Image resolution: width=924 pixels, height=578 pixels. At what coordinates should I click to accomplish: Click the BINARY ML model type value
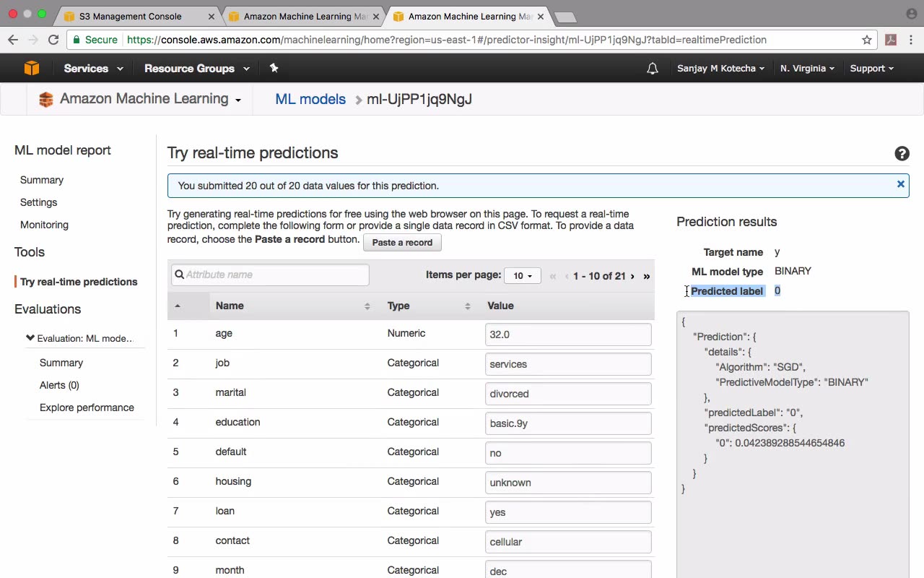[793, 271]
